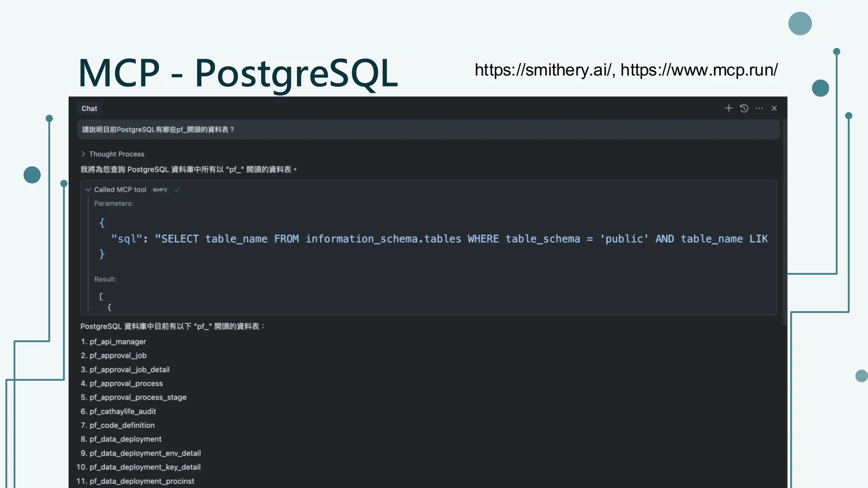Click the user prompt message box
This screenshot has height=488, width=868.
428,130
